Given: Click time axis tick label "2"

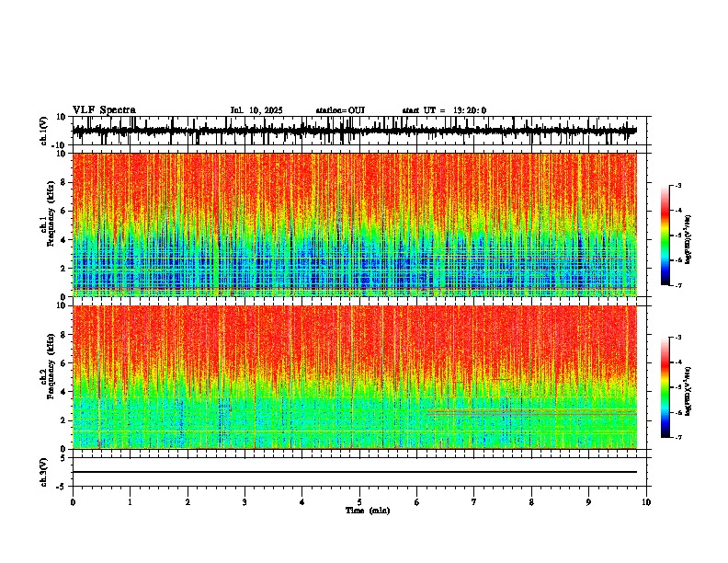Looking at the screenshot, I should coord(188,502).
